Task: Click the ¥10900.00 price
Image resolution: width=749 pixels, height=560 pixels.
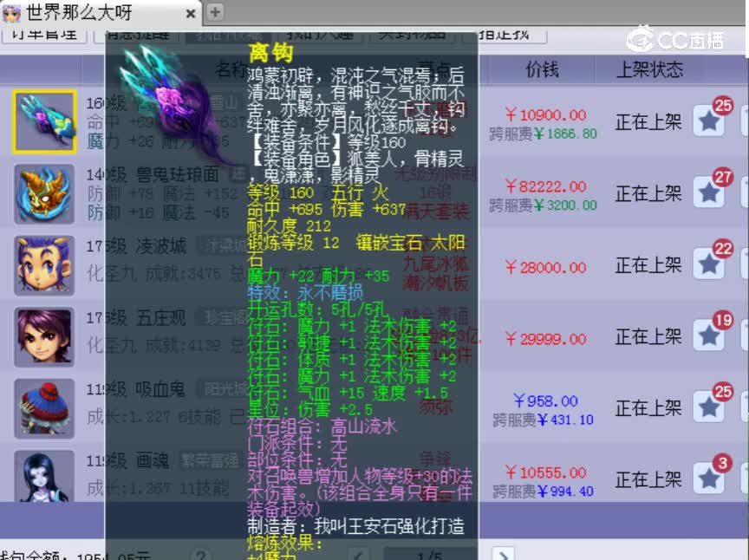Action: (x=545, y=114)
